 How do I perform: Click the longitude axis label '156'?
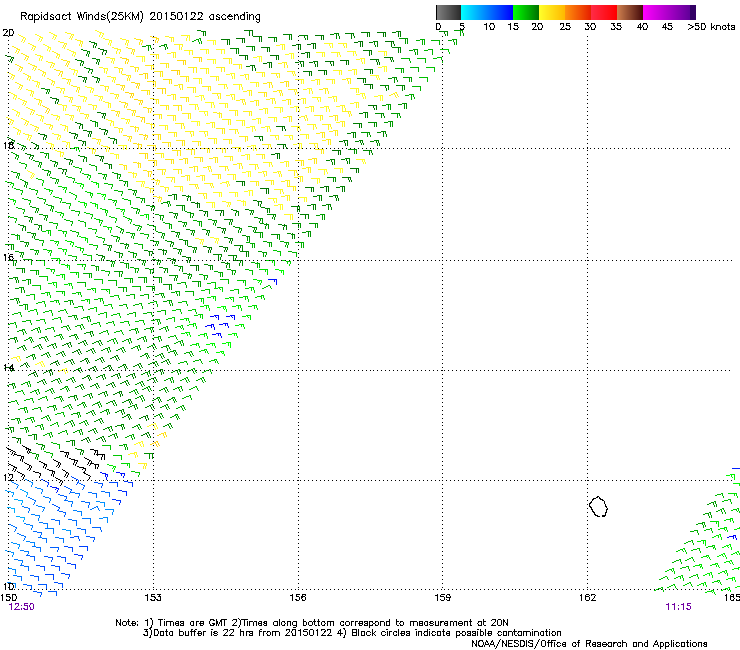click(x=298, y=598)
